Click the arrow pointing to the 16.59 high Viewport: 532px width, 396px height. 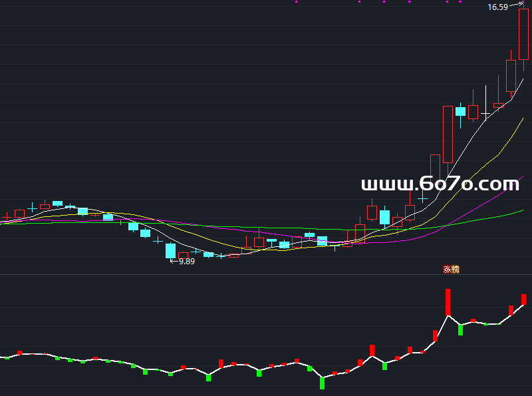(x=516, y=5)
